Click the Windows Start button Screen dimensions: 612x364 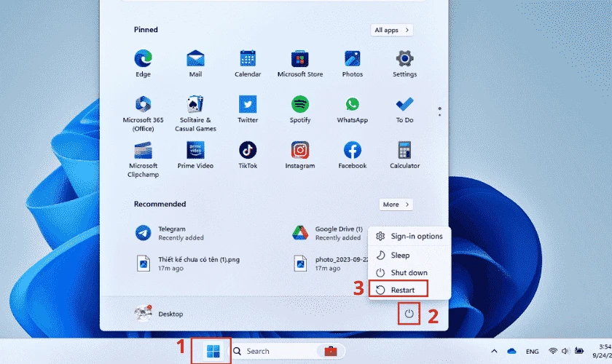(213, 351)
